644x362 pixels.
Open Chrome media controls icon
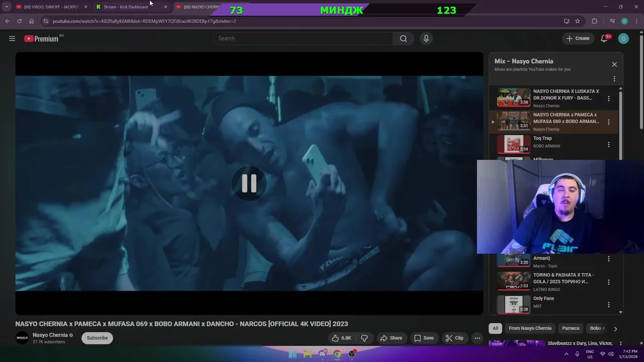coord(612,21)
